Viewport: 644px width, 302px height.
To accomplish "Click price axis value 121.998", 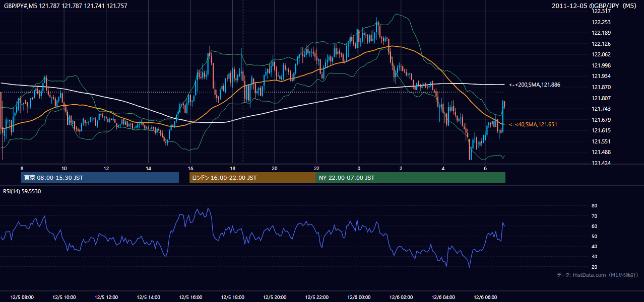I will [x=601, y=65].
